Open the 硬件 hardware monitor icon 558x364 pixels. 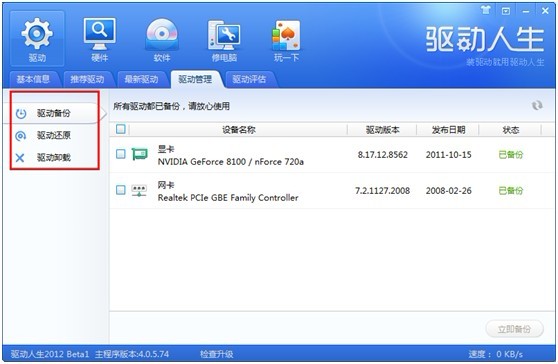click(99, 39)
